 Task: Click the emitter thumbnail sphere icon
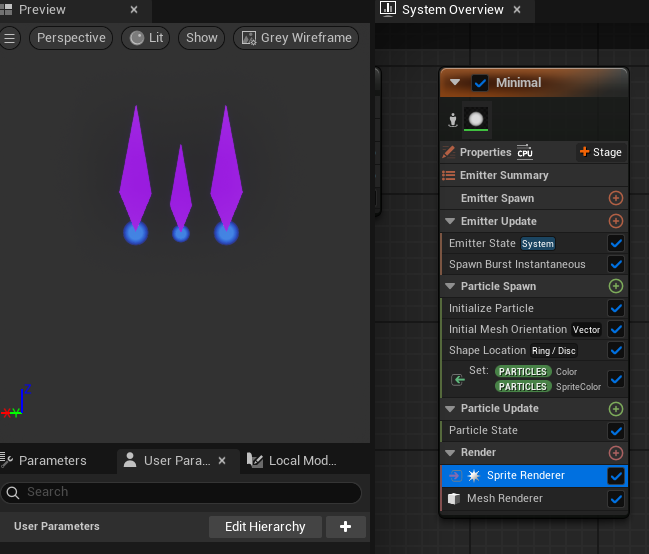click(476, 120)
